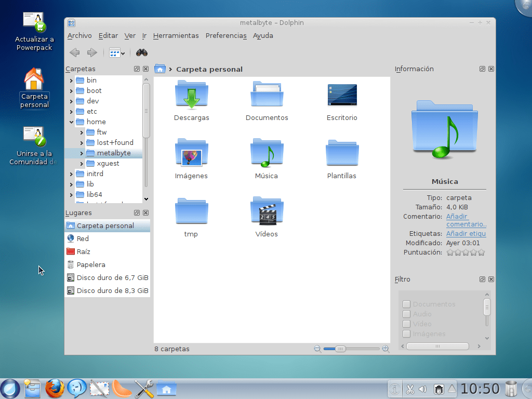The image size is (532, 399).
Task: Collapse the home folder tree node
Action: coord(71,122)
